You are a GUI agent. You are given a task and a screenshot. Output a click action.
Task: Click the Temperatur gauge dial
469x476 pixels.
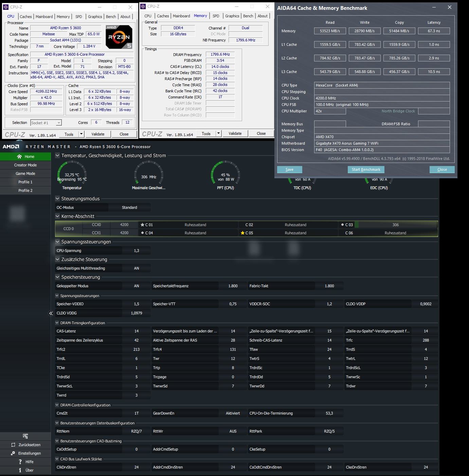tap(72, 172)
